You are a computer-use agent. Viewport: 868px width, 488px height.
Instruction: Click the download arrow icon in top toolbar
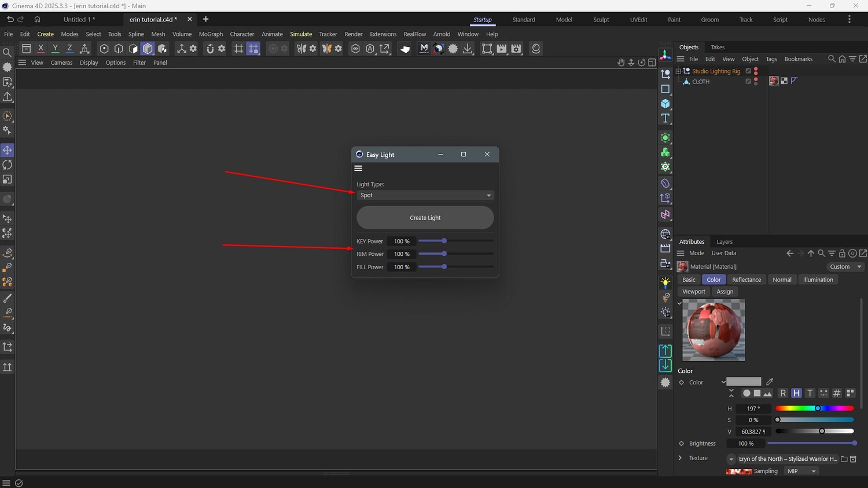(x=468, y=49)
